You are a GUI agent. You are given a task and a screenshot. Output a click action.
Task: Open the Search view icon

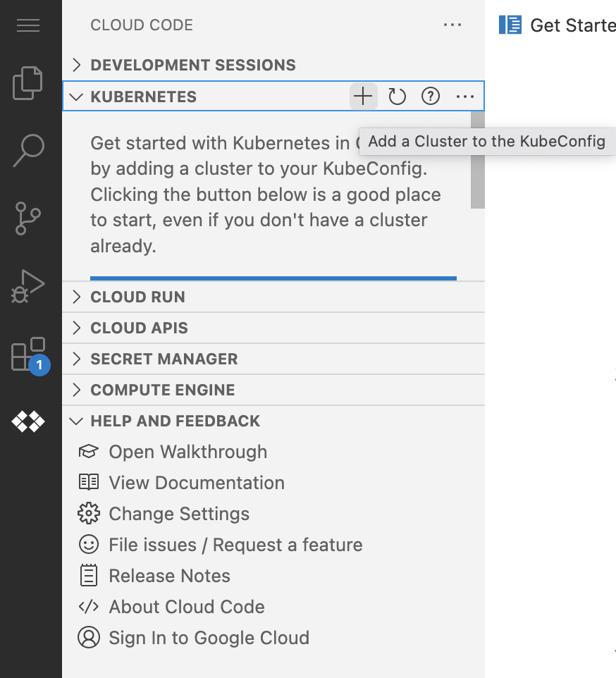[28, 150]
